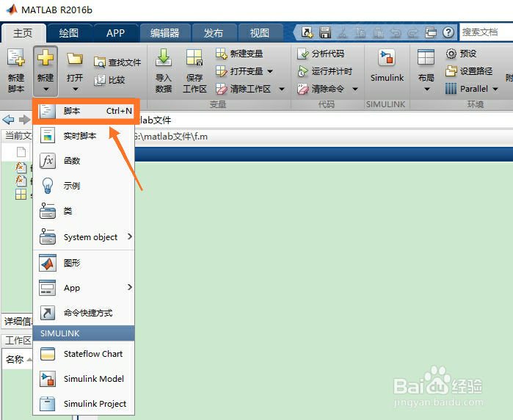Click Open Variable (打开变量)

pyautogui.click(x=239, y=71)
